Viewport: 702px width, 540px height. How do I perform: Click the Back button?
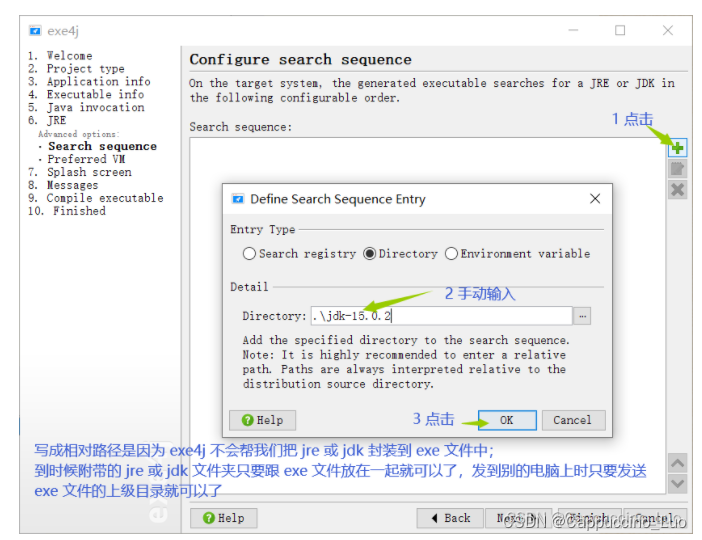coord(450,518)
